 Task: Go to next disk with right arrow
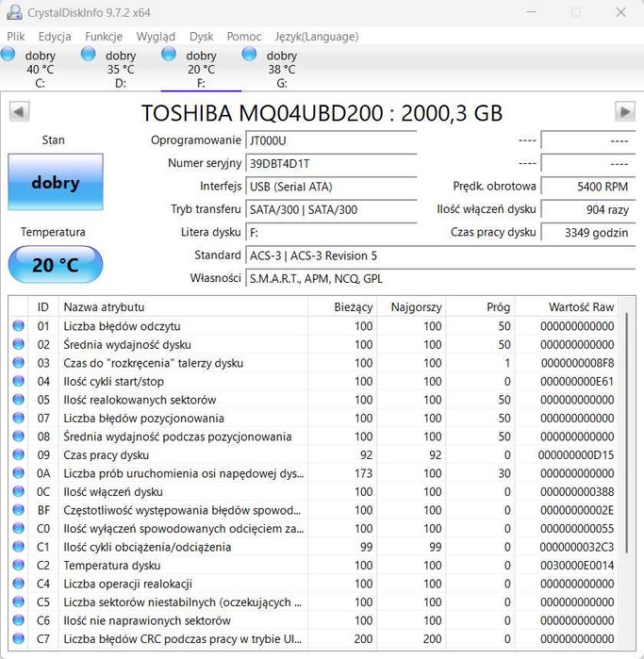(624, 111)
